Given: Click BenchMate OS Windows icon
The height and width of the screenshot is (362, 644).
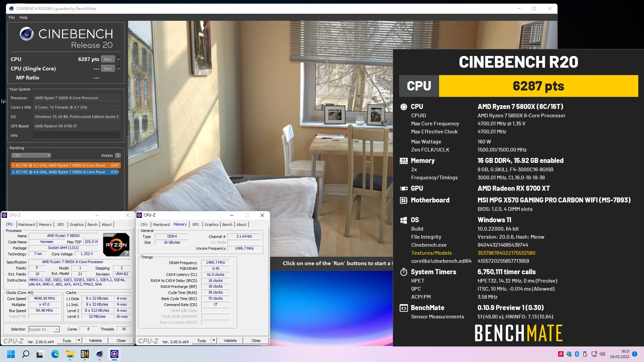Looking at the screenshot, I should 404,220.
